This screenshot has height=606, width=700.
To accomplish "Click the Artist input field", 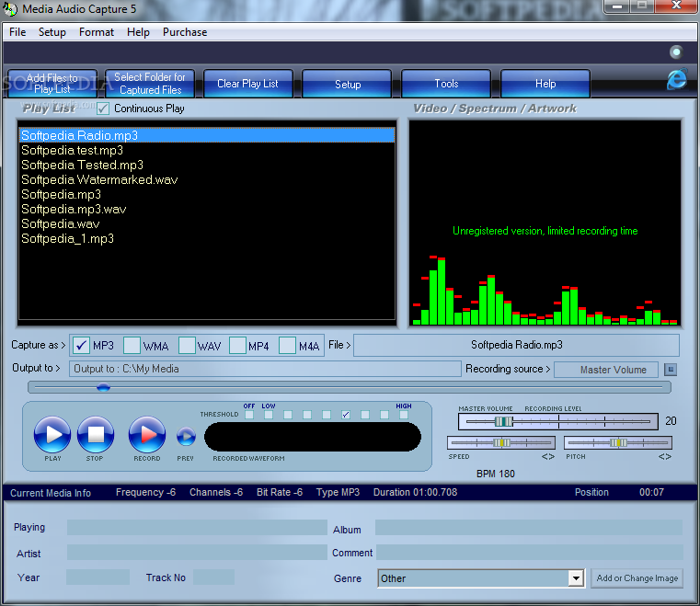I will click(x=197, y=553).
